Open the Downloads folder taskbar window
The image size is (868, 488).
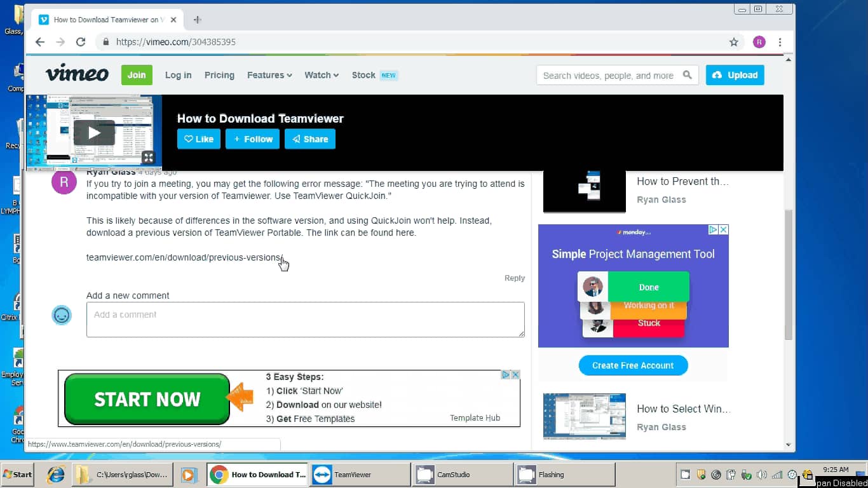[x=123, y=475]
